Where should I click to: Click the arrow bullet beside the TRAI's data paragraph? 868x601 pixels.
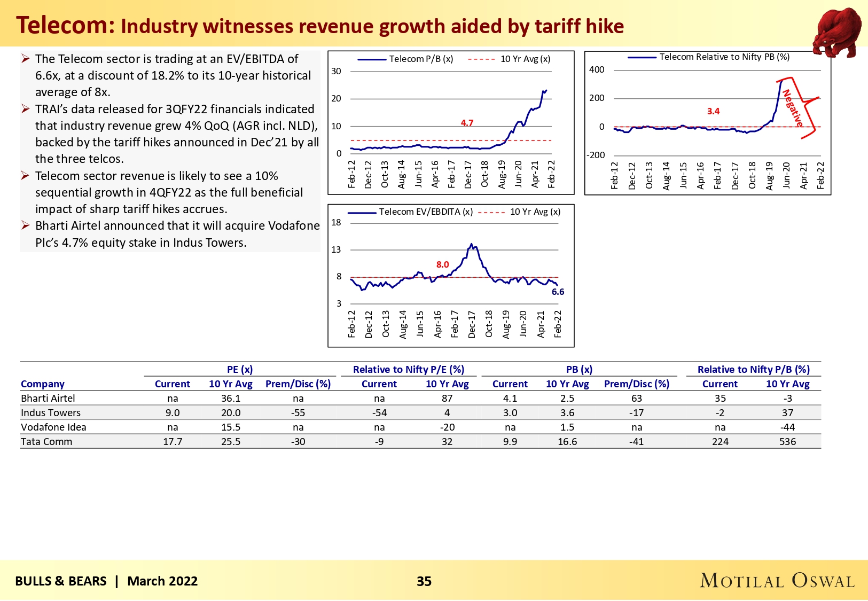pos(25,109)
